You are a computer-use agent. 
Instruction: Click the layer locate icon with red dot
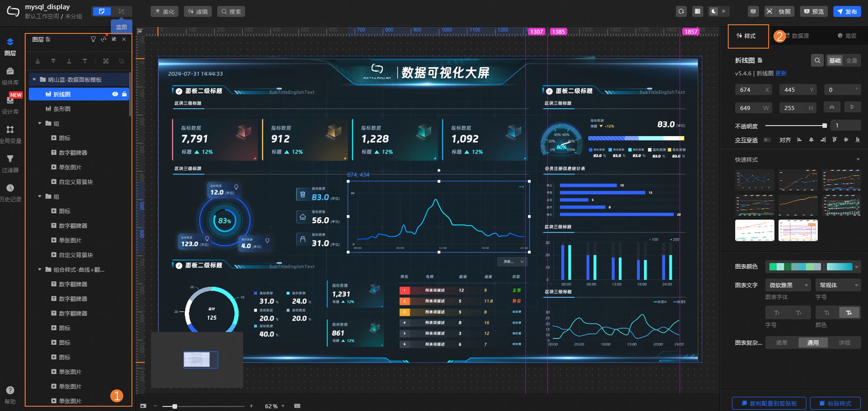[103, 39]
